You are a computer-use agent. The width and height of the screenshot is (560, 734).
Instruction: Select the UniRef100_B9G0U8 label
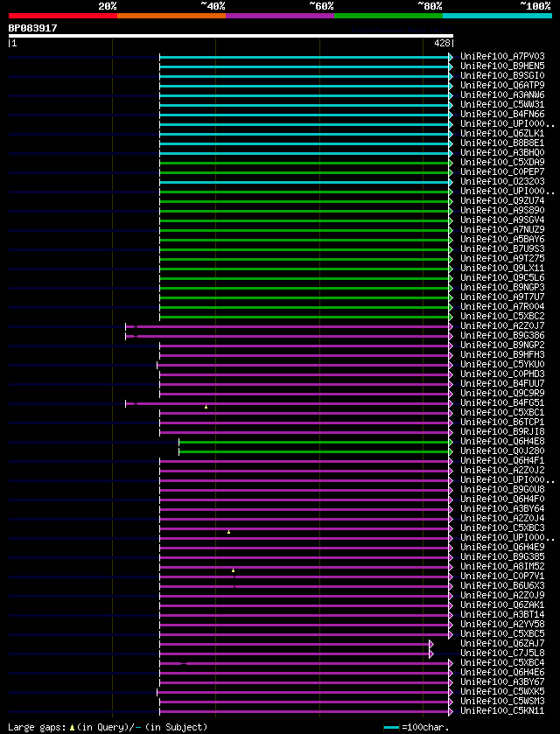(502, 490)
